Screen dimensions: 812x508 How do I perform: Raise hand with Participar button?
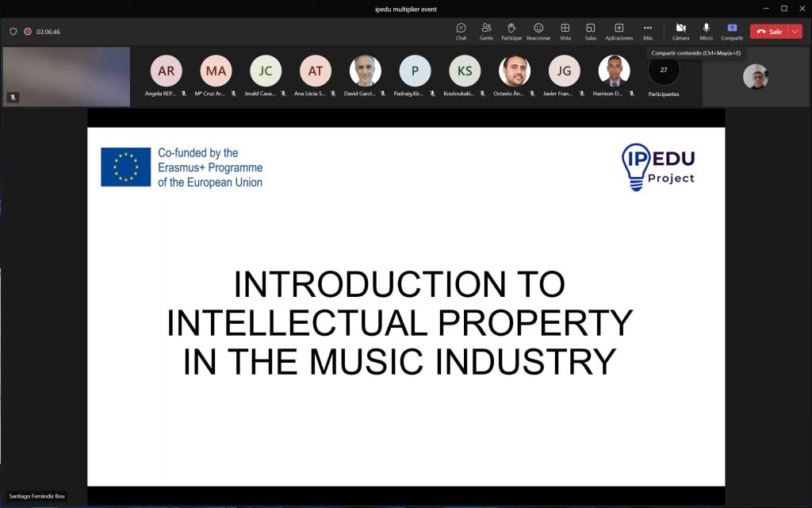click(511, 31)
